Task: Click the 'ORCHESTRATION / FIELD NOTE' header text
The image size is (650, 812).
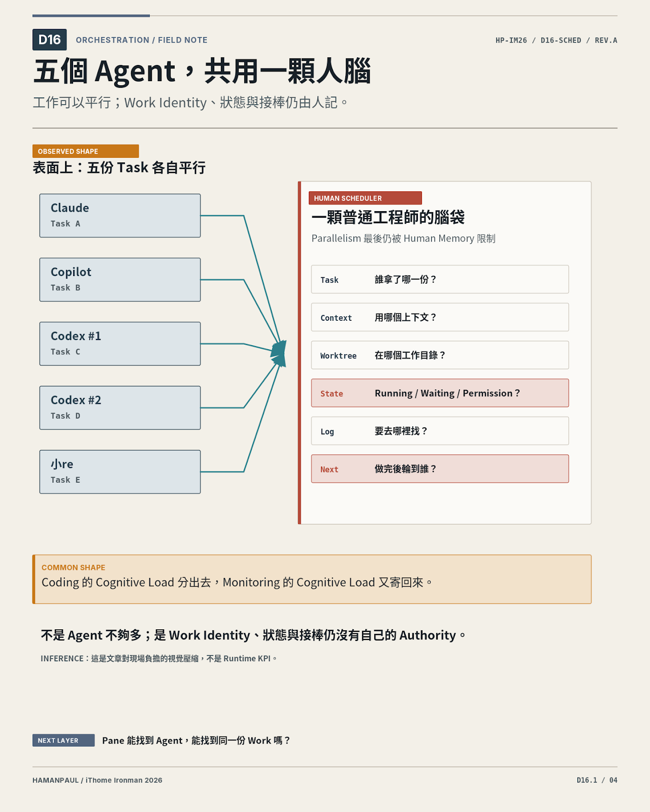Action: (x=142, y=40)
